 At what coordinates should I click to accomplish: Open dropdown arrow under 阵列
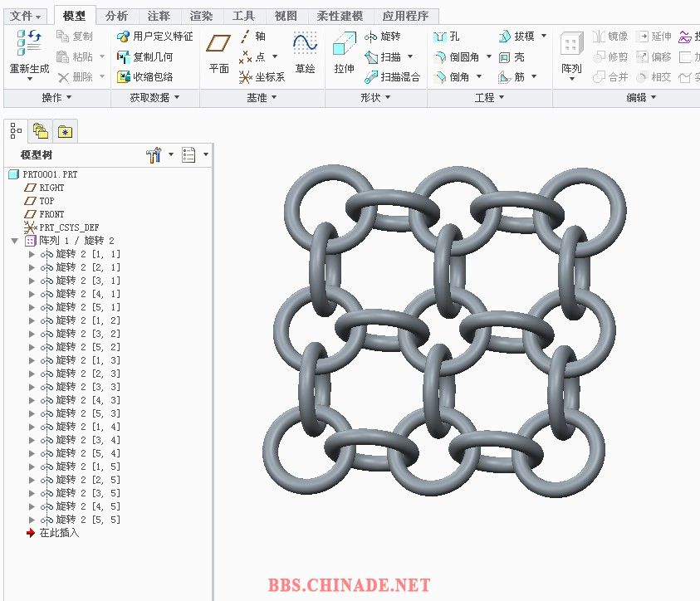[x=572, y=79]
